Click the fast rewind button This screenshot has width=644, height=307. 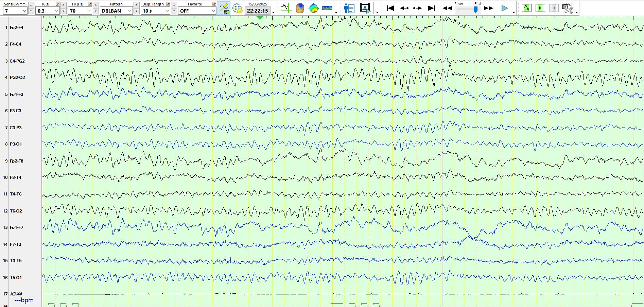(447, 8)
